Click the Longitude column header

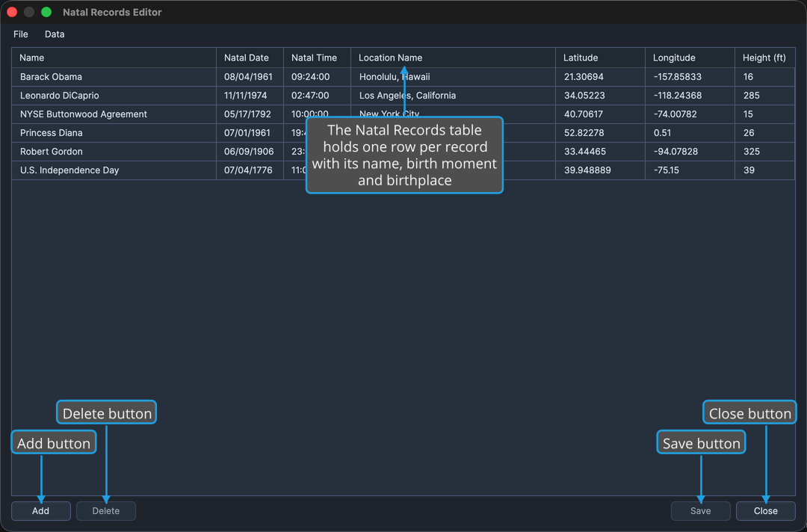690,58
